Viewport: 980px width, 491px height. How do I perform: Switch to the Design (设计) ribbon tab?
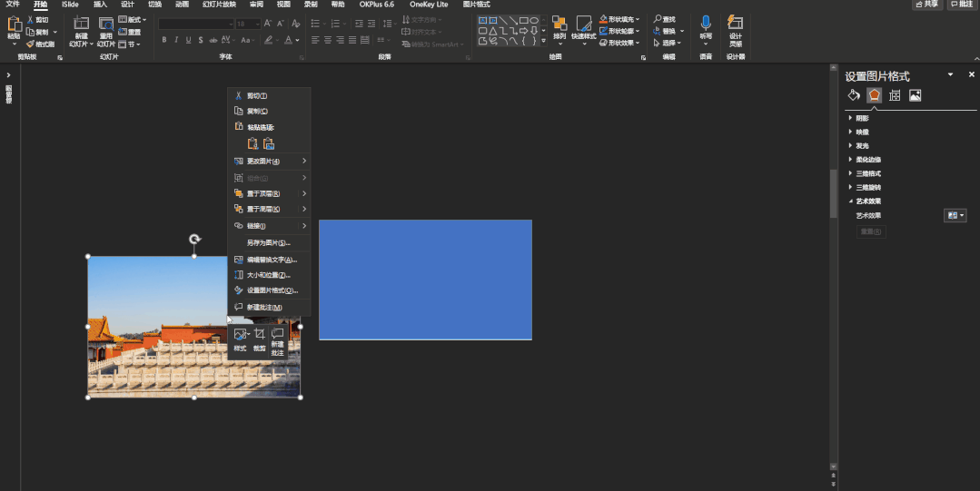pyautogui.click(x=127, y=5)
